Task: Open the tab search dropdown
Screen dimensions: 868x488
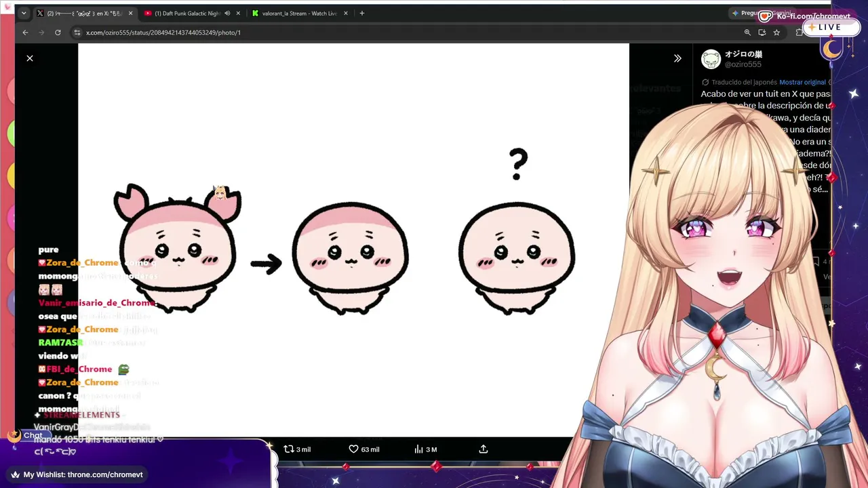Action: (24, 13)
